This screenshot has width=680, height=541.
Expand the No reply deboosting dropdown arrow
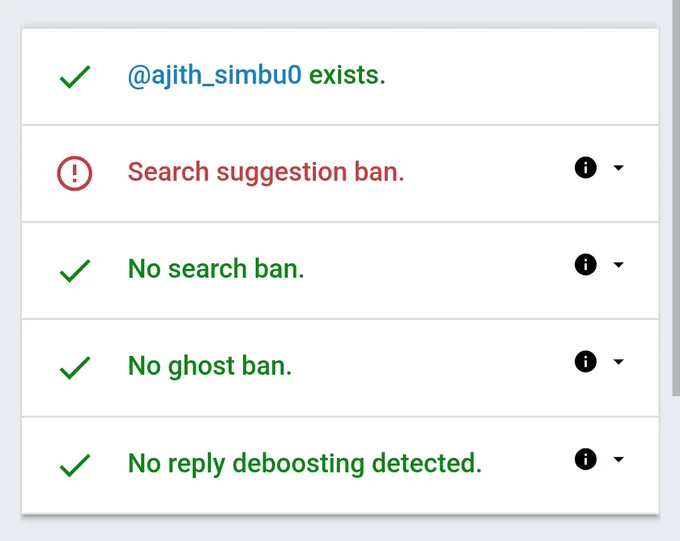pyautogui.click(x=618, y=459)
